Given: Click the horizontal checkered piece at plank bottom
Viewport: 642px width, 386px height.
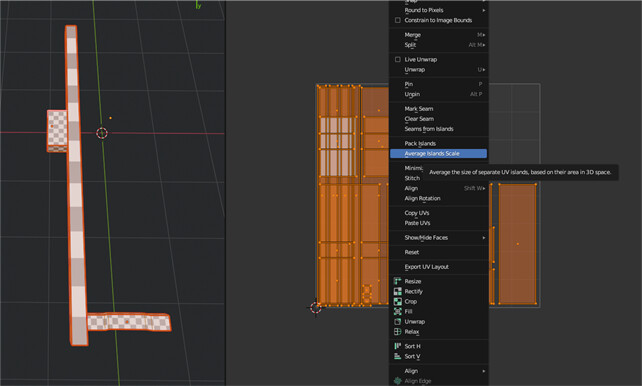Looking at the screenshot, I should coord(129,322).
